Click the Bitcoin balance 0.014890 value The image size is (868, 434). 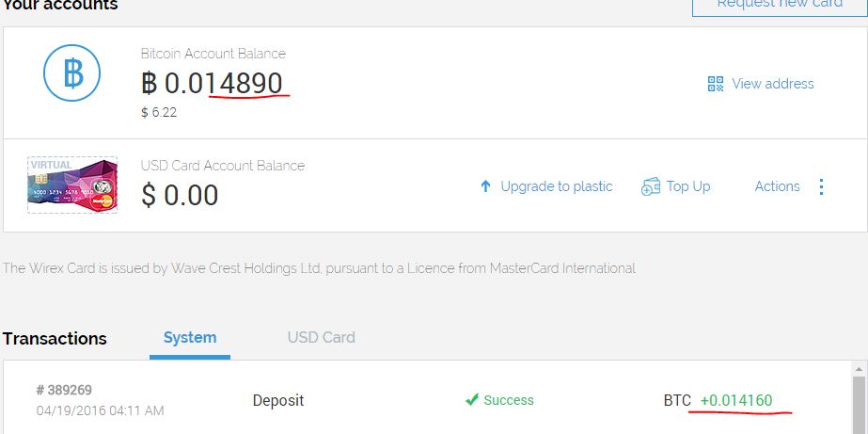223,83
